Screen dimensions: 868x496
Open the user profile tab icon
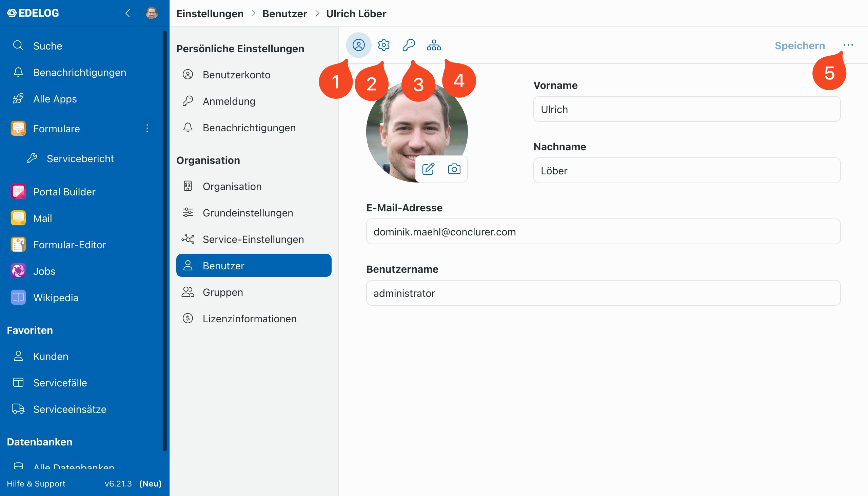click(x=358, y=45)
